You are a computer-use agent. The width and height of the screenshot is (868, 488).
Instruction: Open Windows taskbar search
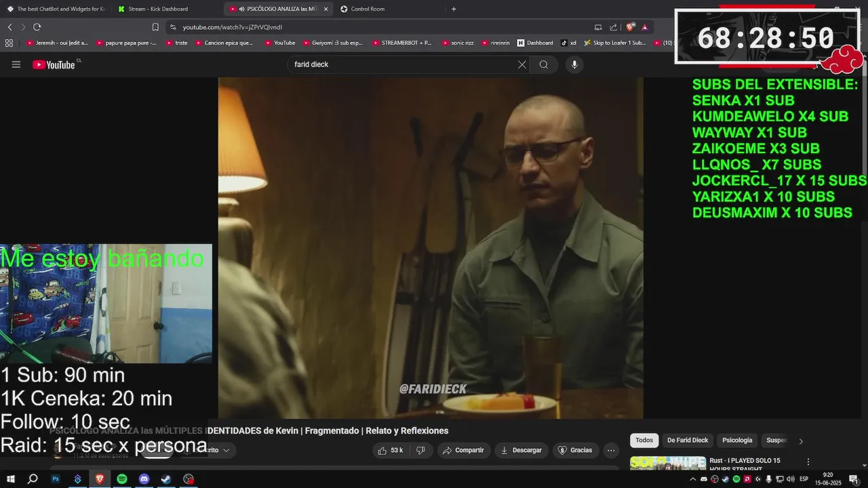click(x=33, y=479)
